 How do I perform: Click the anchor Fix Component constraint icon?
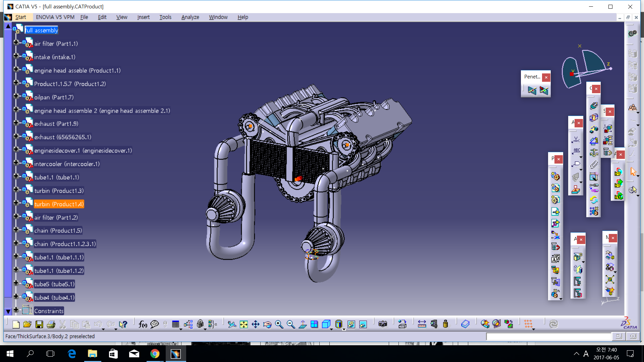point(594,153)
